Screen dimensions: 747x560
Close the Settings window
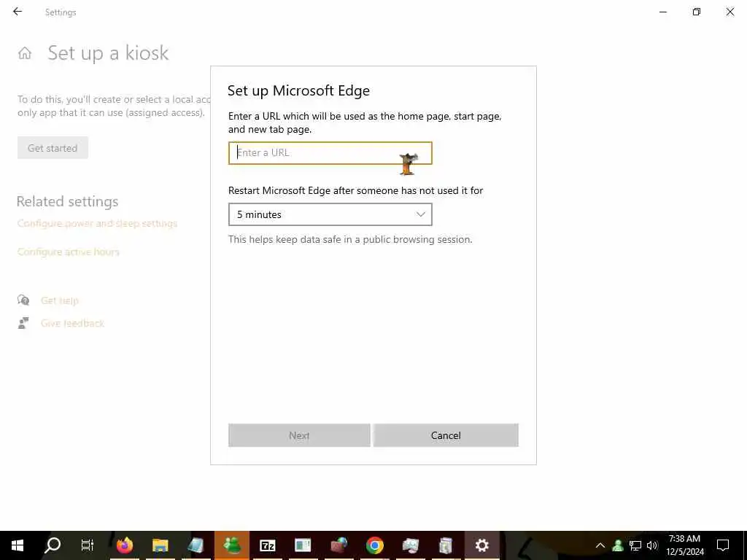click(x=729, y=12)
